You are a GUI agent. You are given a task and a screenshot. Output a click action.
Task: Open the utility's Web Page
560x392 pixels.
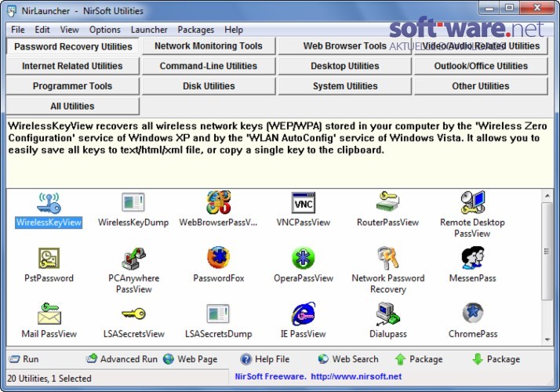point(191,359)
